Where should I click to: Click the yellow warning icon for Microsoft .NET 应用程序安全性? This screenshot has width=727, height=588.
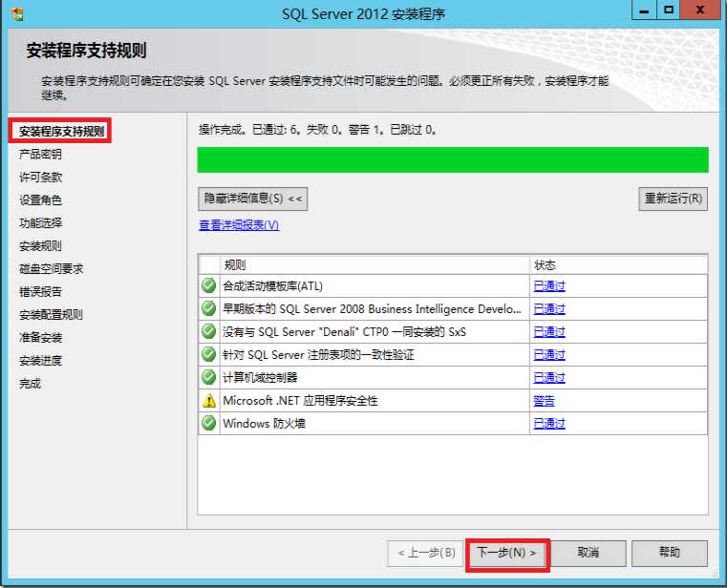209,400
